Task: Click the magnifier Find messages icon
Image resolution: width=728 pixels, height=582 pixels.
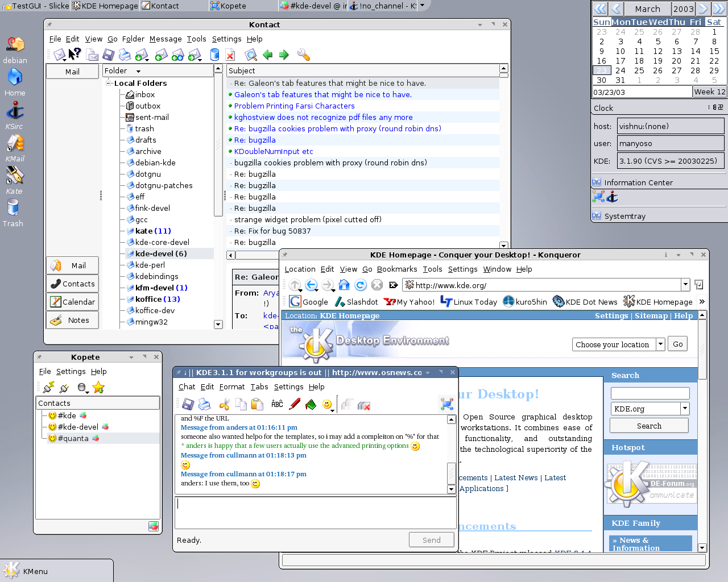Action: click(251, 55)
